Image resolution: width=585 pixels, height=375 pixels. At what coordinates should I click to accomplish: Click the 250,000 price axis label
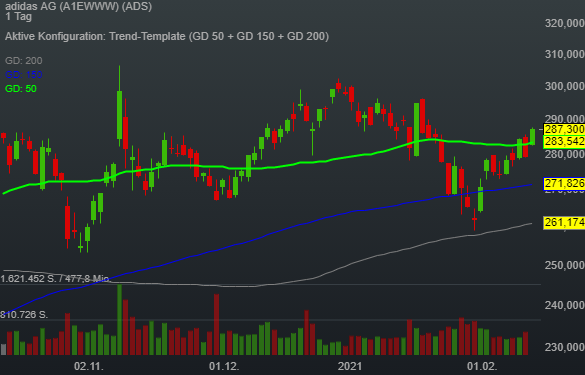click(564, 265)
